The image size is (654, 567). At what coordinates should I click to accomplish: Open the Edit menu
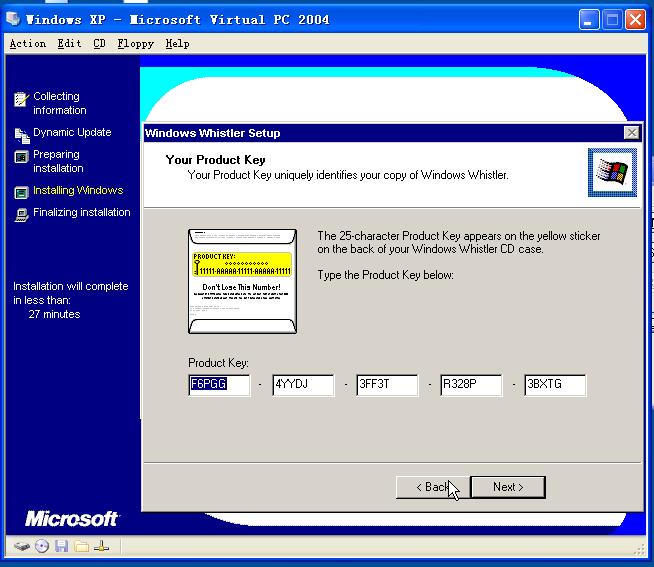click(69, 43)
